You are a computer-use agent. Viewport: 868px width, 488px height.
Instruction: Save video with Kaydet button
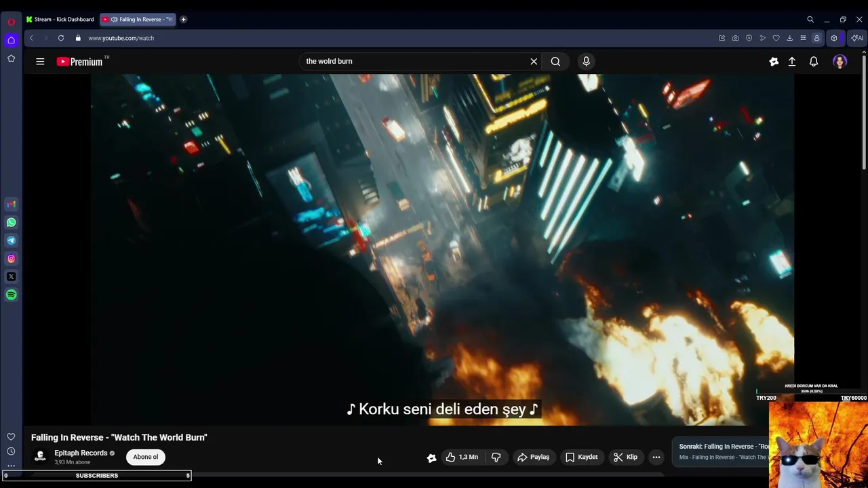pyautogui.click(x=581, y=457)
